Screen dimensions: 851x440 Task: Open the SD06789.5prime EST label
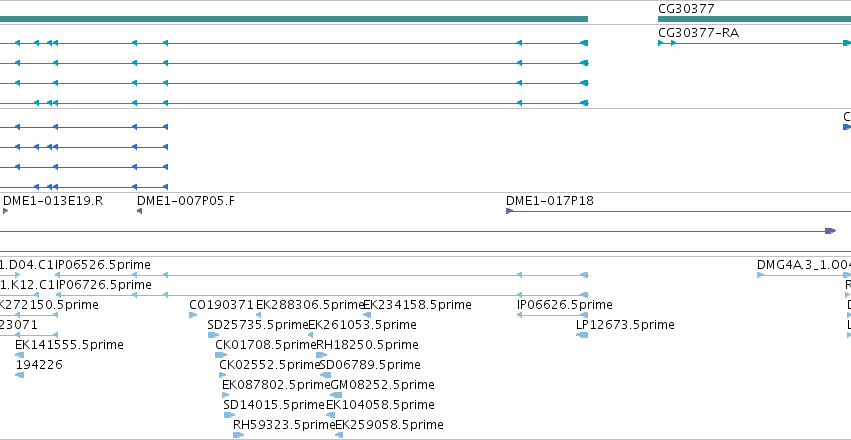click(370, 365)
